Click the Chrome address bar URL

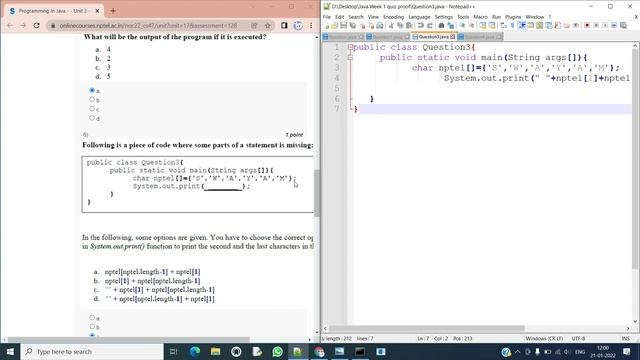(x=148, y=25)
